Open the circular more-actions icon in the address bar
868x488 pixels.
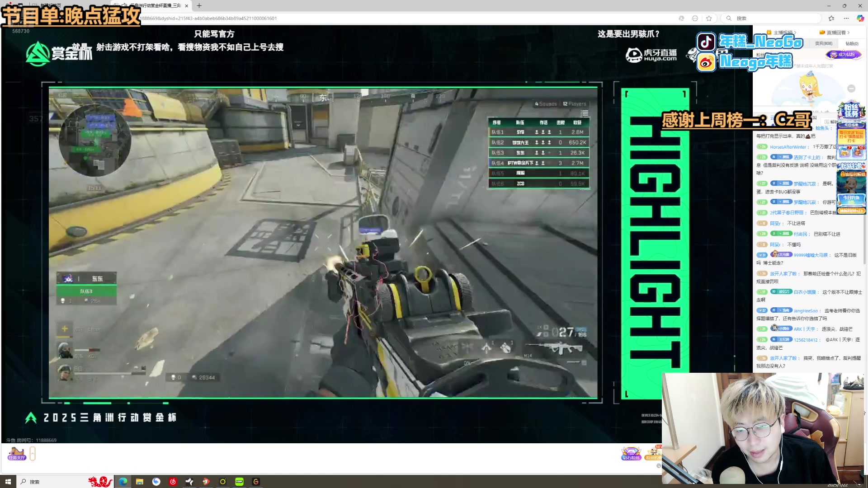(x=695, y=19)
